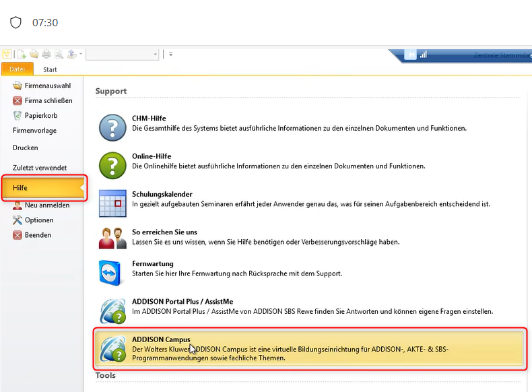
Task: Open the dropdown arrow beside export icon
Action: 81,54
